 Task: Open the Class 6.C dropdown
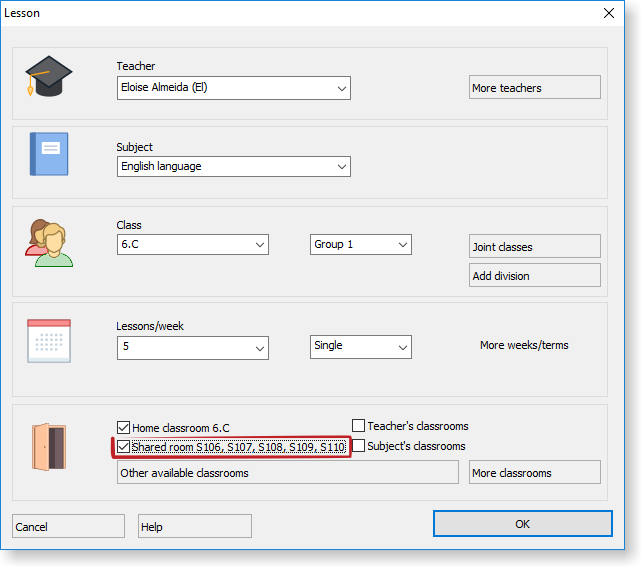(x=259, y=245)
